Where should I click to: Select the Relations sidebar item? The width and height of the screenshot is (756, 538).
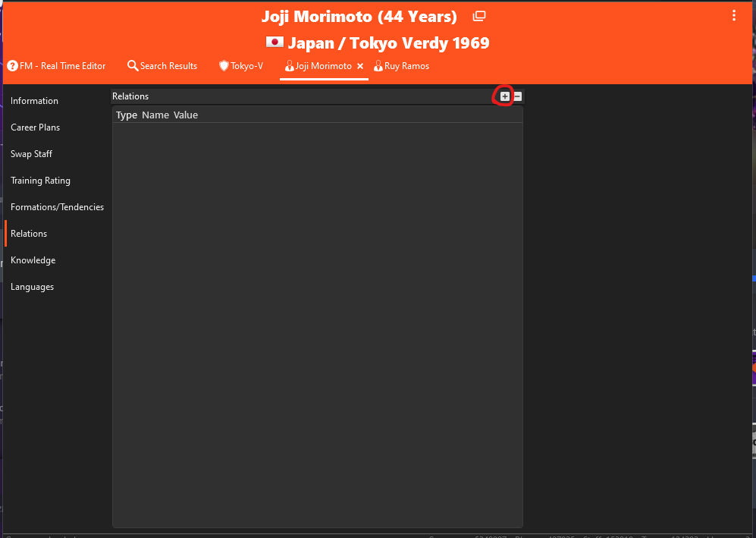click(x=29, y=234)
